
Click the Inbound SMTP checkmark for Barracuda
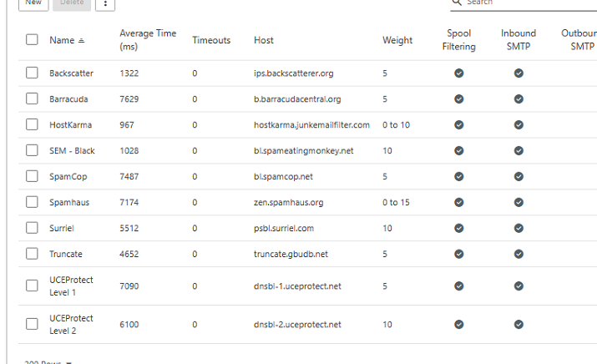519,99
